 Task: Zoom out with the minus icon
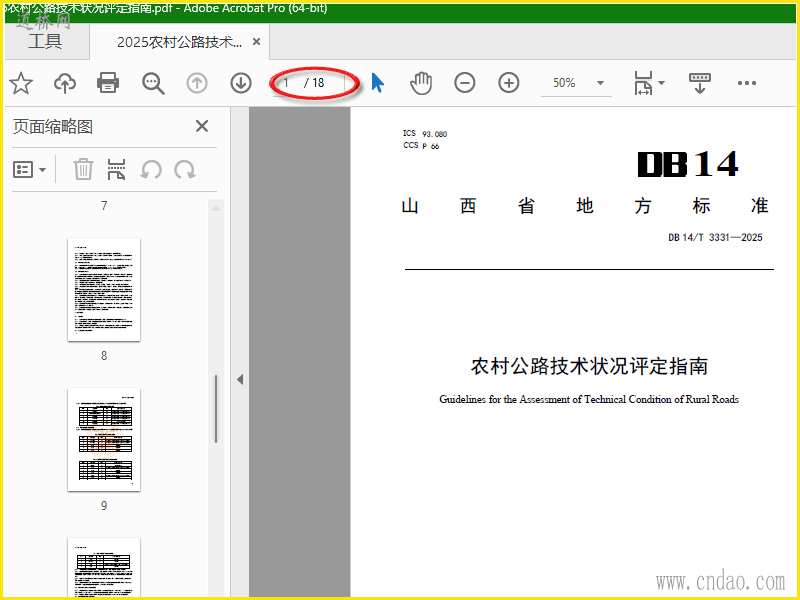465,83
